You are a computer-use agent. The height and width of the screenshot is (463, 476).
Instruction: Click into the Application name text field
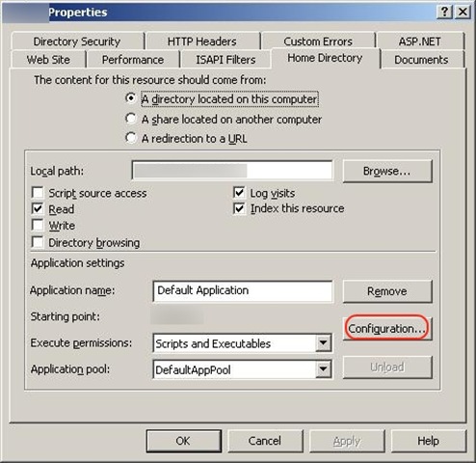(243, 291)
